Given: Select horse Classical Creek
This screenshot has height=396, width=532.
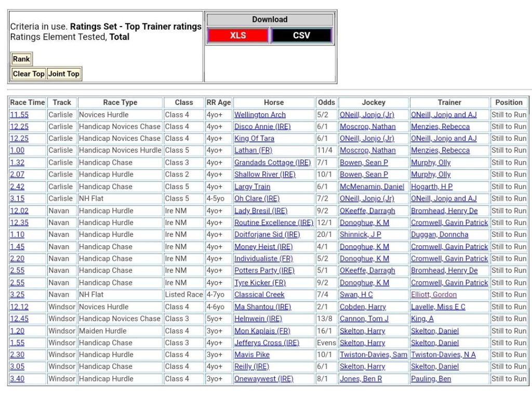Looking at the screenshot, I should 259,295.
